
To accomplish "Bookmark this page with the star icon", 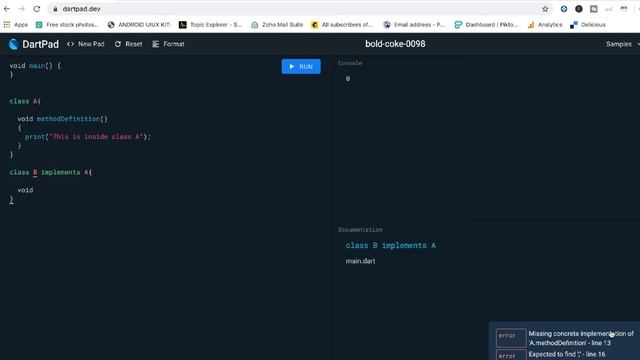I will click(x=545, y=9).
